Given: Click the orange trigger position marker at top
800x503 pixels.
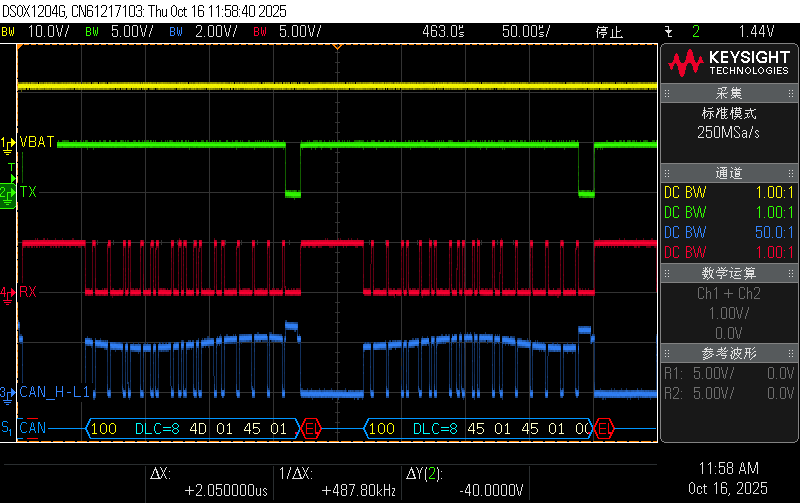Looking at the screenshot, I should (337, 47).
